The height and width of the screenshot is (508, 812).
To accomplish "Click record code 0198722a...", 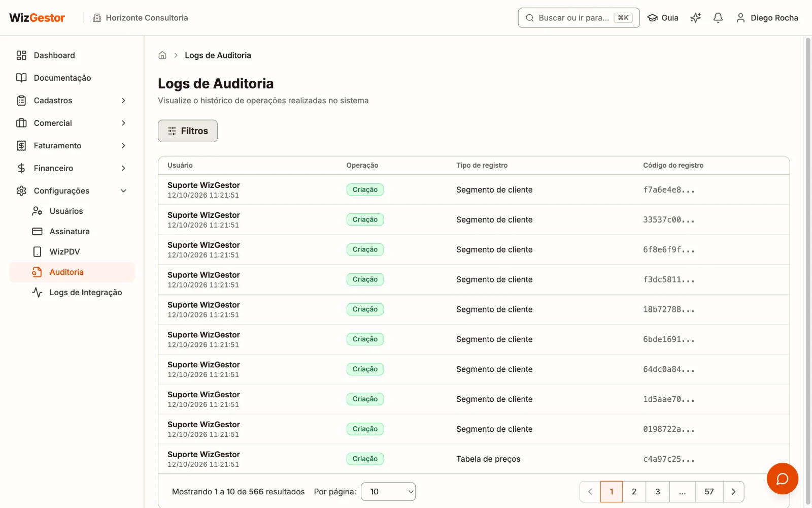I will 669,429.
